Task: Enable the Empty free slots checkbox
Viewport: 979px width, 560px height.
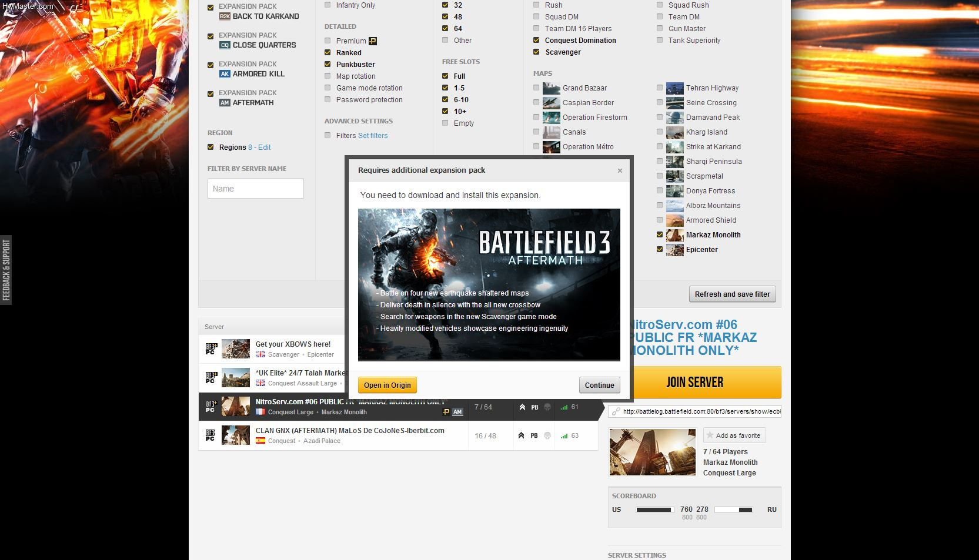Action: click(445, 123)
